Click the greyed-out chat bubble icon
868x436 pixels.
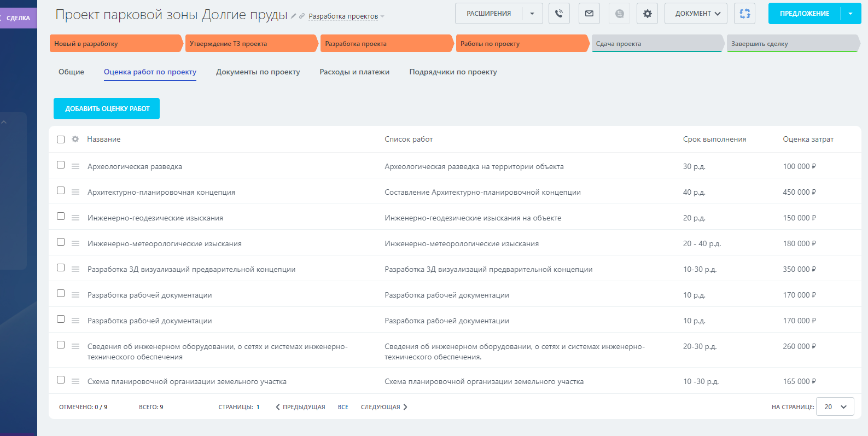(619, 14)
